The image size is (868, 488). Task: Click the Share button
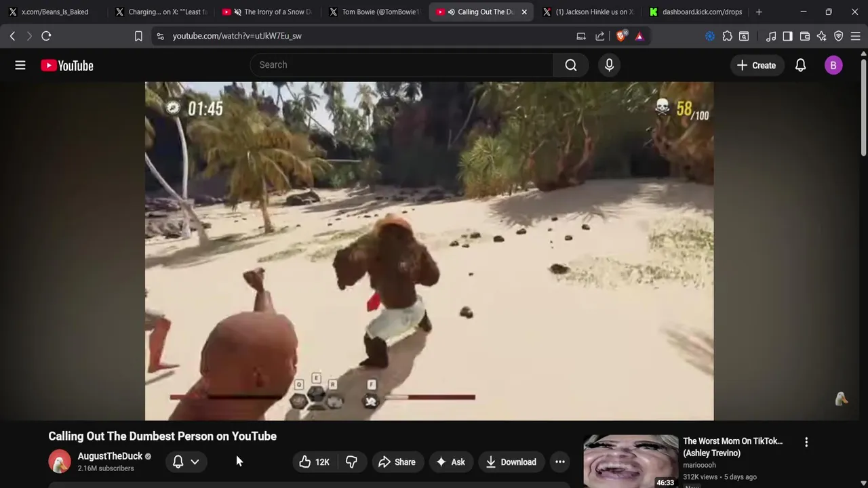click(x=397, y=462)
